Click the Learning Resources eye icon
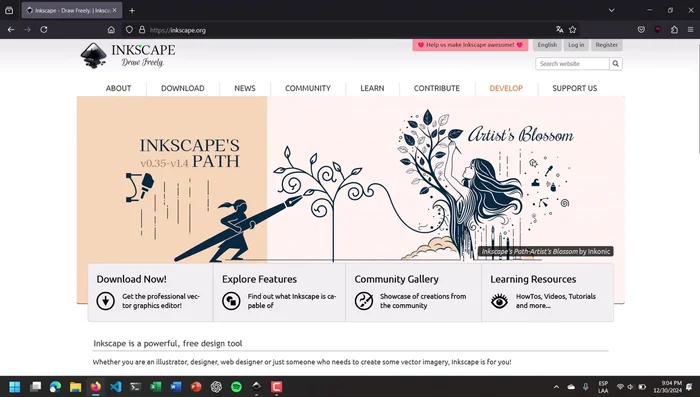This screenshot has height=397, width=700. click(499, 301)
